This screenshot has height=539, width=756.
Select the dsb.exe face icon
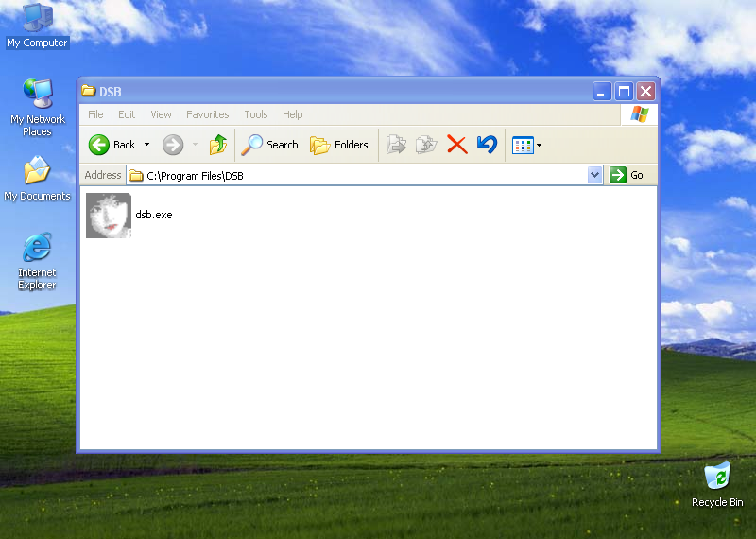pyautogui.click(x=109, y=216)
